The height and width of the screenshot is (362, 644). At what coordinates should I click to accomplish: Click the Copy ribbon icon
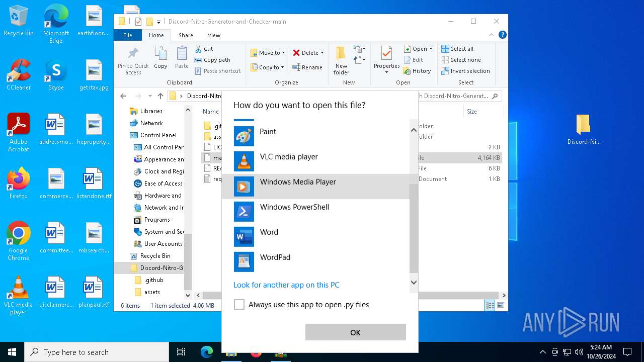coord(160,57)
